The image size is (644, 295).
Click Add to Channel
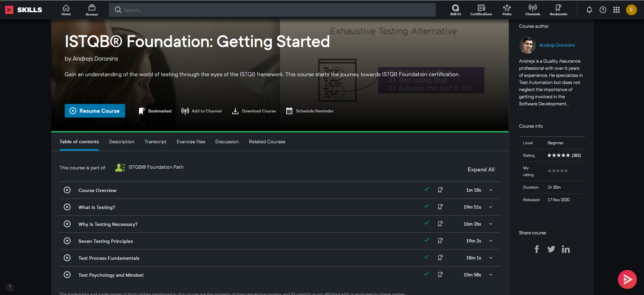point(201,111)
